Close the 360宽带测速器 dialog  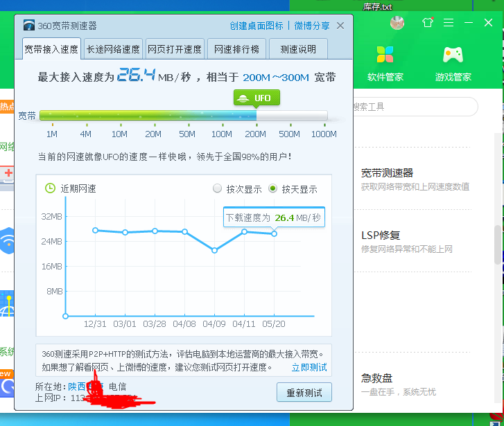pyautogui.click(x=340, y=26)
